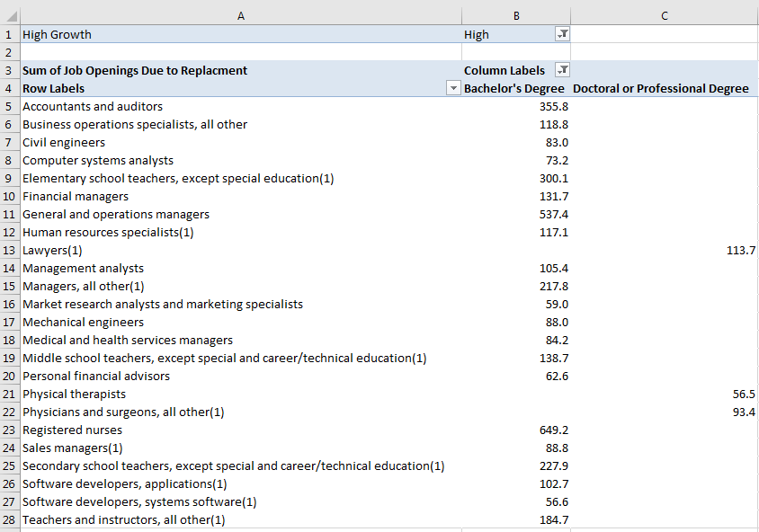Select the column C header

point(664,16)
